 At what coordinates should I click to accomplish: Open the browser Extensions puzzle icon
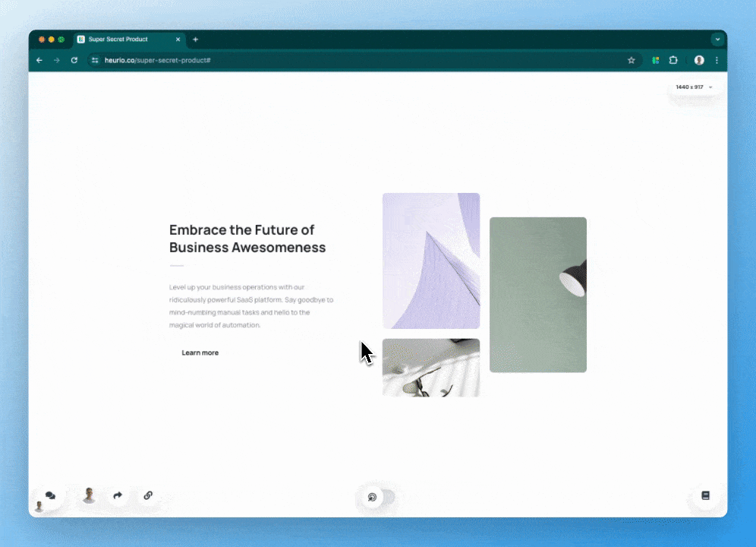click(x=673, y=60)
